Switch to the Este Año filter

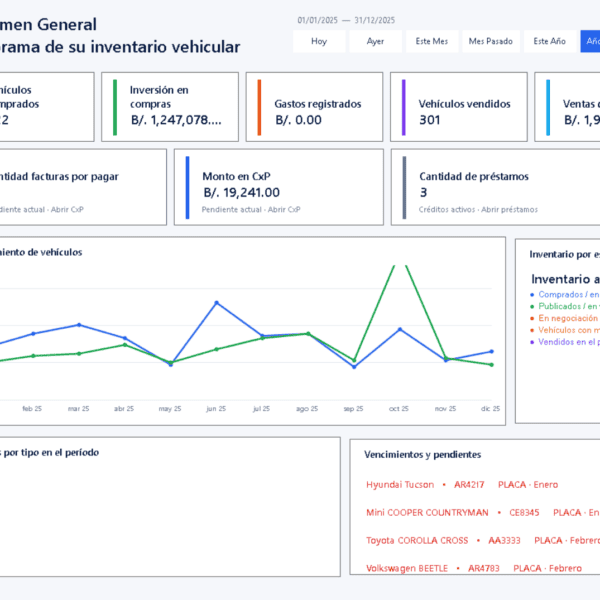550,41
